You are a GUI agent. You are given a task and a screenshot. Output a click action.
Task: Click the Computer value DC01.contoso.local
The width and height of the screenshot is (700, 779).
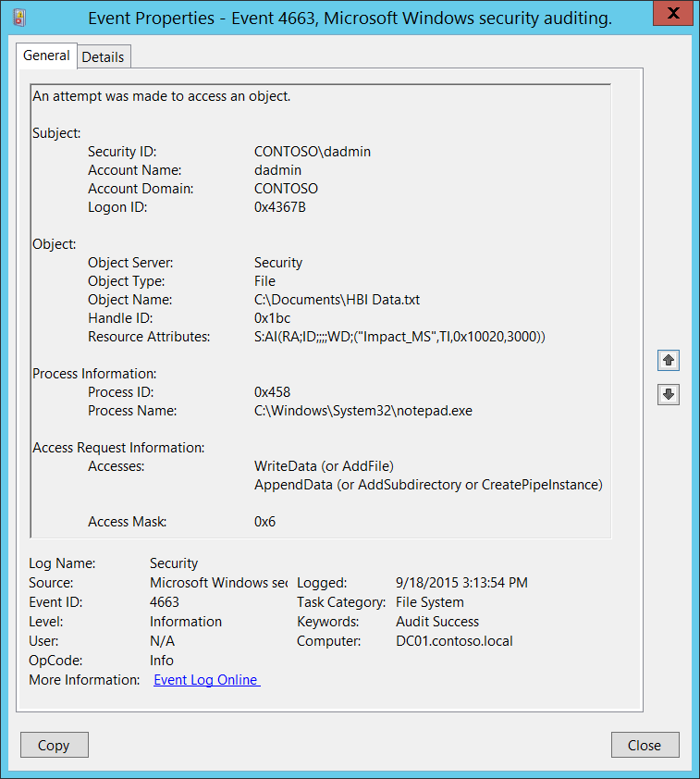(x=454, y=641)
